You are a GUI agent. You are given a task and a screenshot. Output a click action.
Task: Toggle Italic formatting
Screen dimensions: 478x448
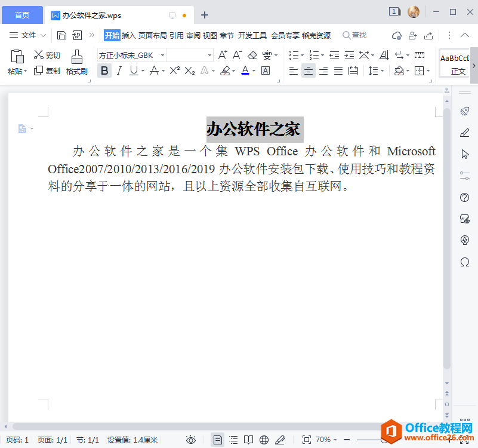(119, 71)
